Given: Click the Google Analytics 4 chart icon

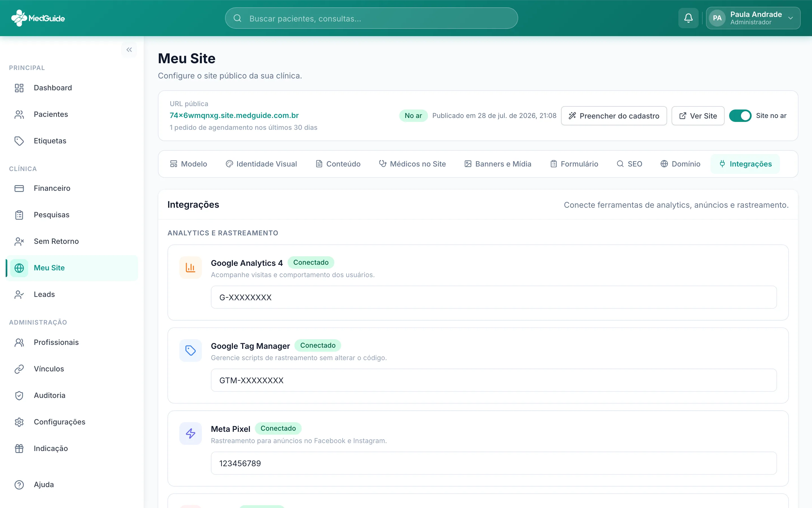Looking at the screenshot, I should tap(191, 268).
